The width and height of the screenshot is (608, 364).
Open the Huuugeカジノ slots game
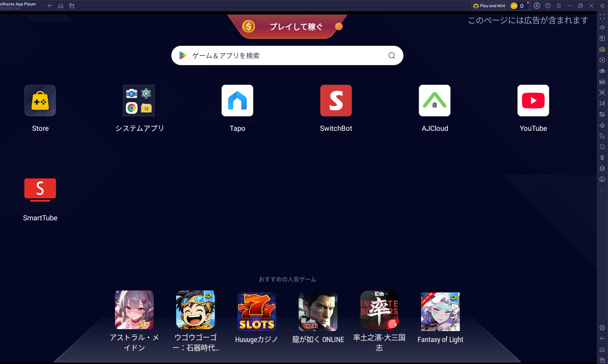click(x=257, y=312)
